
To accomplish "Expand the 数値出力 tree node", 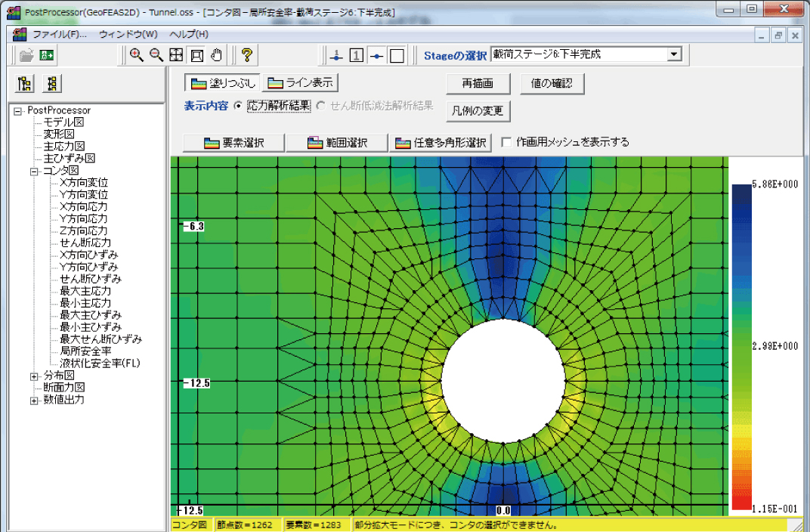I will coord(34,401).
